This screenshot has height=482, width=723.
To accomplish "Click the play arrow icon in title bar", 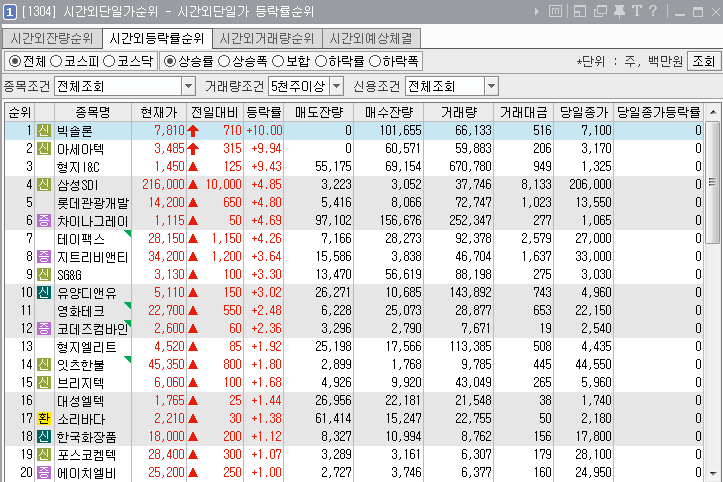I will [x=537, y=11].
